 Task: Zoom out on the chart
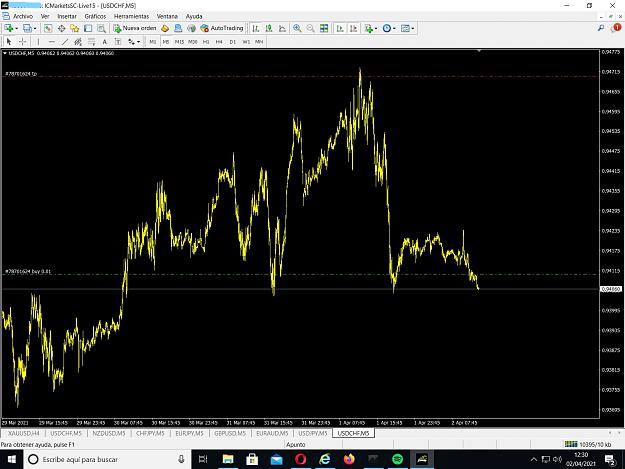point(310,28)
